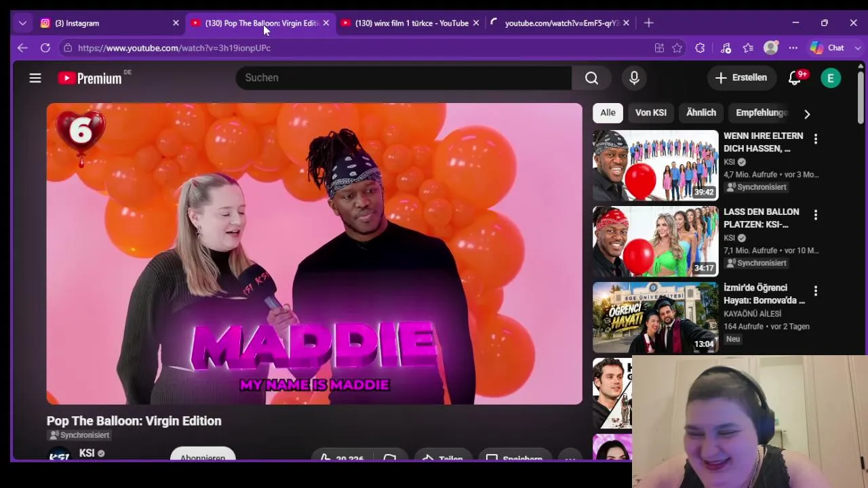The width and height of the screenshot is (868, 488).
Task: Expand the Chat sidebar dropdown chevron
Action: [x=857, y=48]
